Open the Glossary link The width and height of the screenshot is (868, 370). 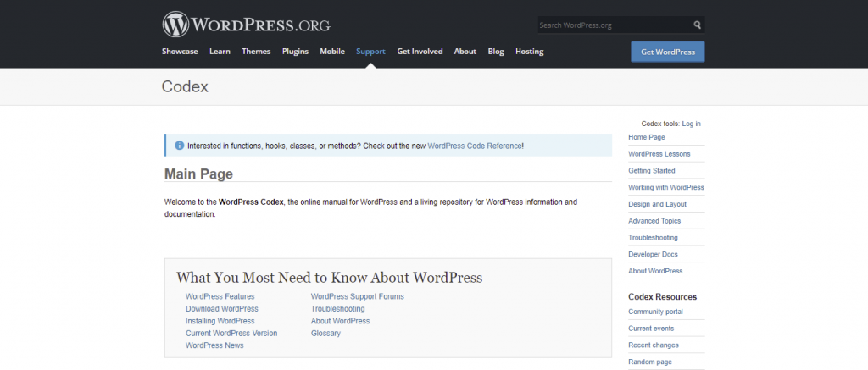[325, 333]
